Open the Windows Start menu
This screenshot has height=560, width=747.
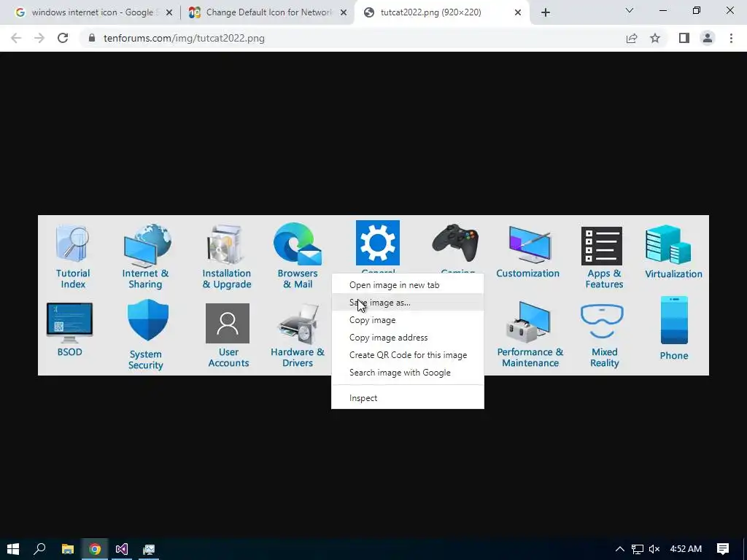point(13,549)
